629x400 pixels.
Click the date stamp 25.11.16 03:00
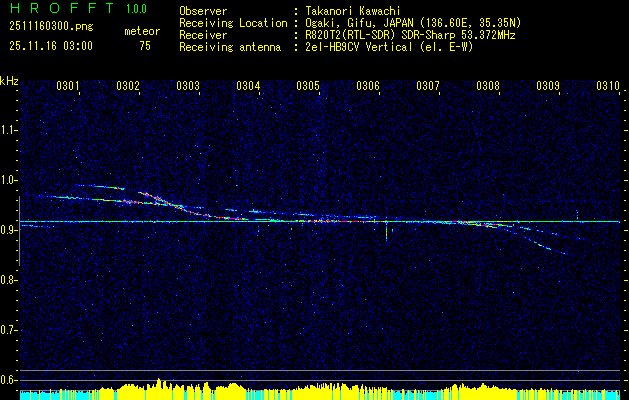51,46
